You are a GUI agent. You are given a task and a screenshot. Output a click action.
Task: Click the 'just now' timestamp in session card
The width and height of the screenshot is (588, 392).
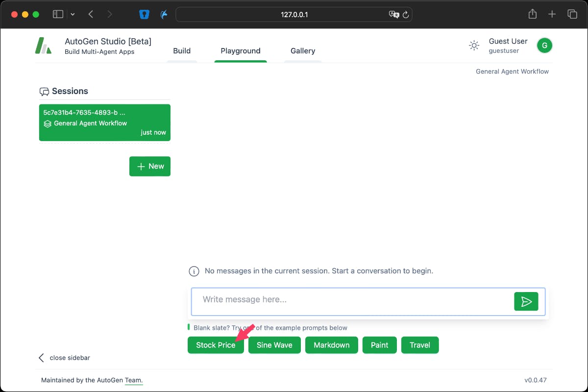point(153,132)
